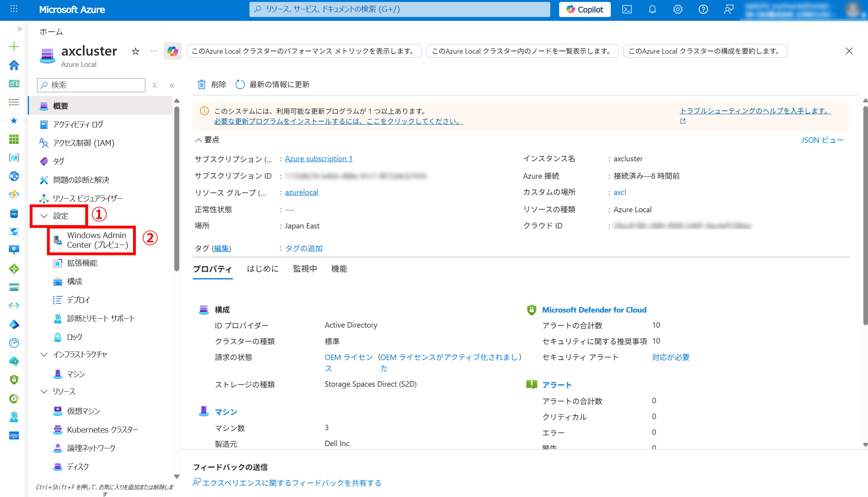Viewport: 868px width, 497px height.
Task: Collapse the リソース section
Action: pos(58,391)
